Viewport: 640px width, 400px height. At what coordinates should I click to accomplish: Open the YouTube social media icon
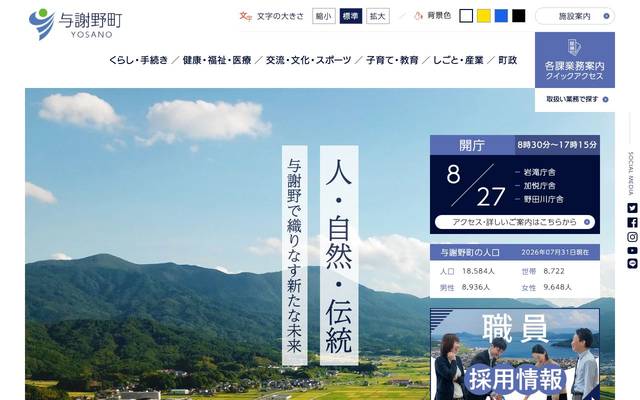[632, 250]
